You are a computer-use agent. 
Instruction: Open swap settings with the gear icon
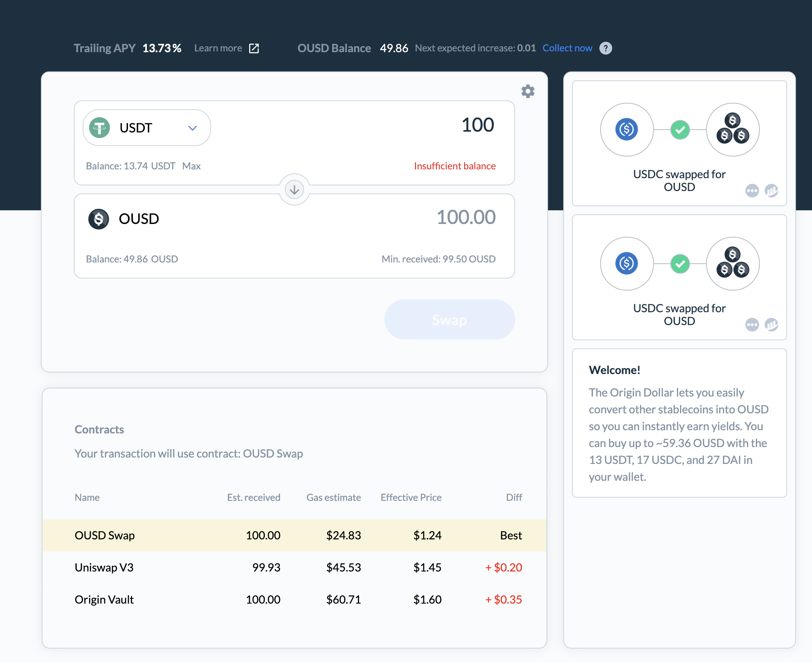(x=528, y=91)
